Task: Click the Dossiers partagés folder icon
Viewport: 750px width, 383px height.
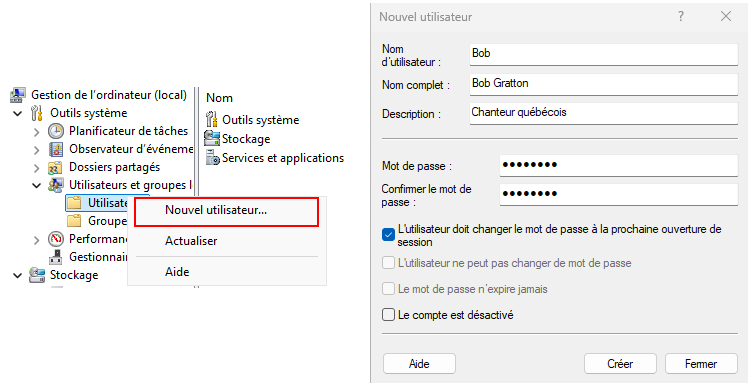Action: click(x=56, y=167)
